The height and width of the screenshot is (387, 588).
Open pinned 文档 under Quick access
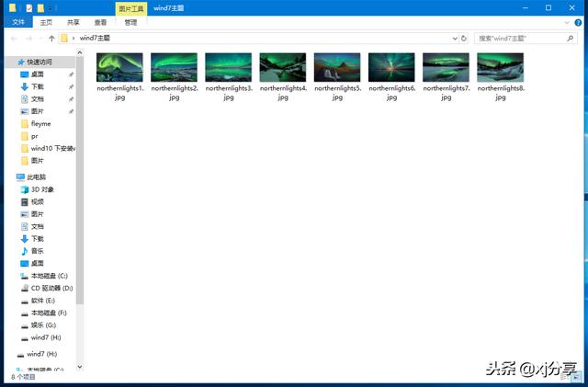tap(37, 99)
